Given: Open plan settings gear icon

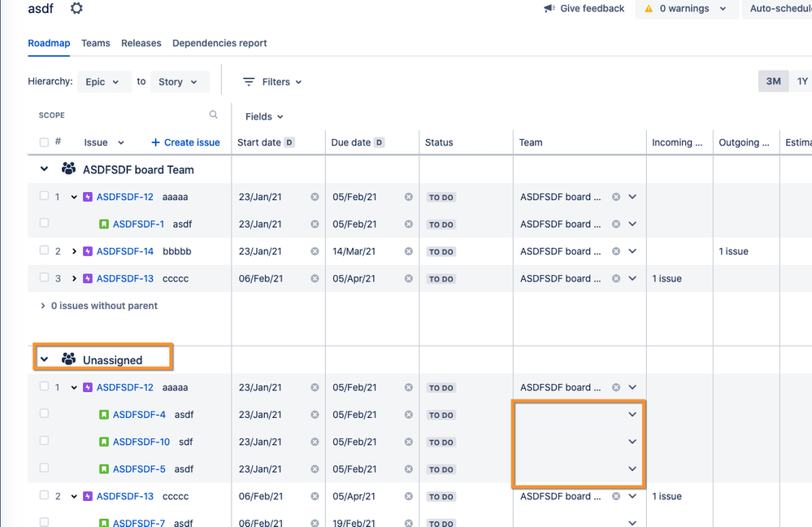Looking at the screenshot, I should click(76, 8).
